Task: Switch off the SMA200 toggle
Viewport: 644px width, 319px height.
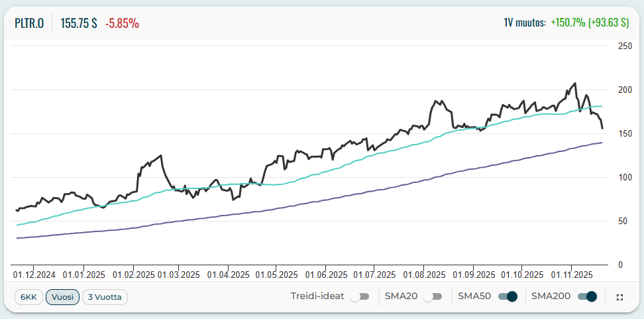Action: point(587,297)
